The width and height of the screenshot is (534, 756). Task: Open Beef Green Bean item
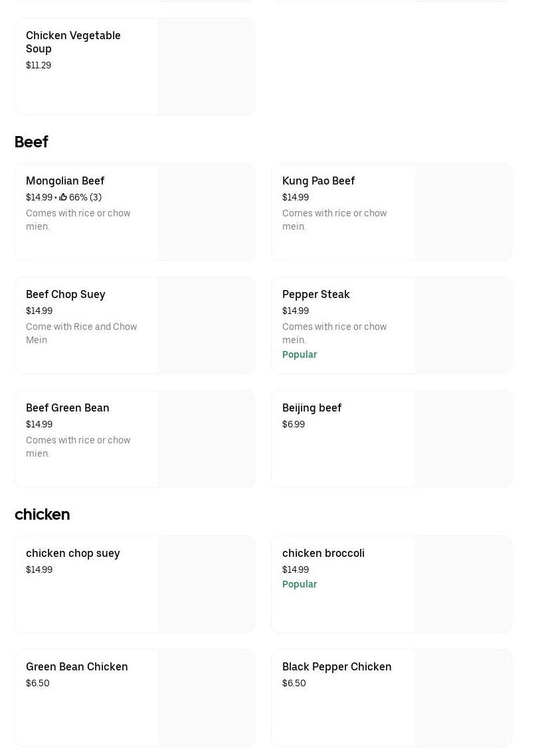67,408
